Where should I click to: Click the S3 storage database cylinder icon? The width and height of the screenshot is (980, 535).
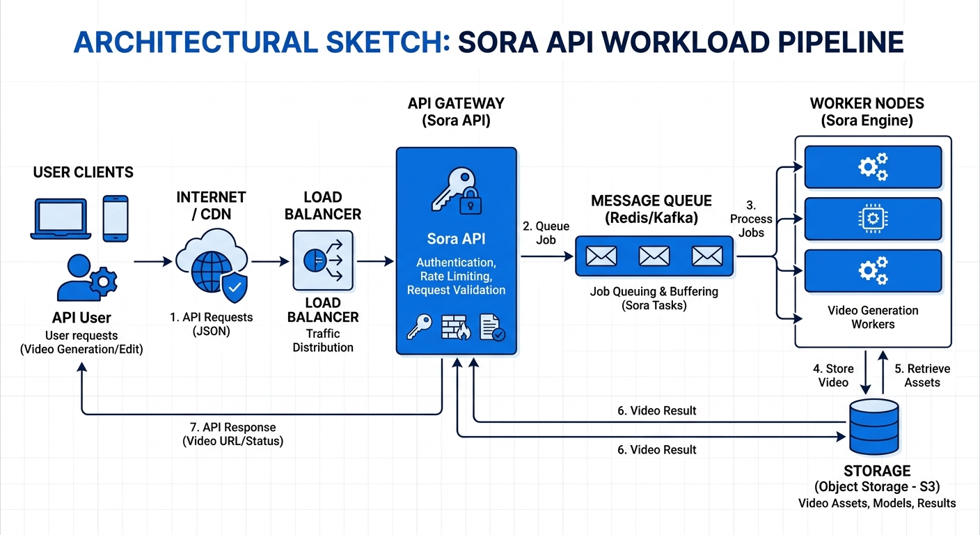tap(874, 426)
